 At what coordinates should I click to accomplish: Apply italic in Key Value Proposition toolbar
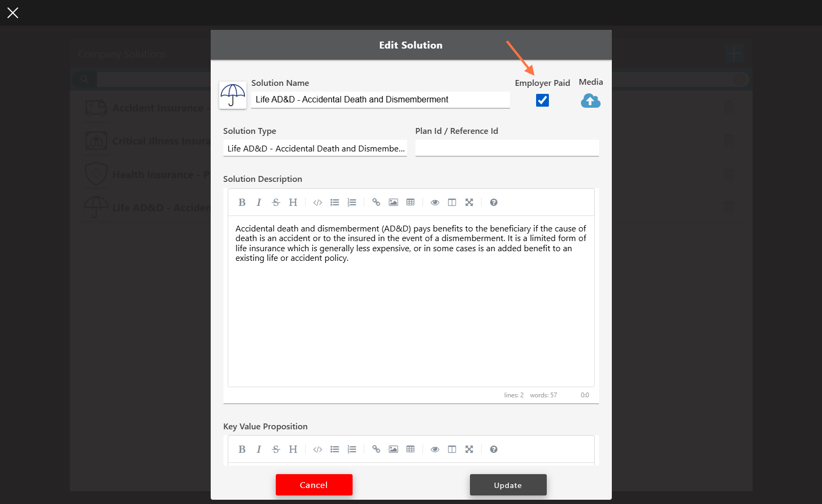[x=259, y=449]
